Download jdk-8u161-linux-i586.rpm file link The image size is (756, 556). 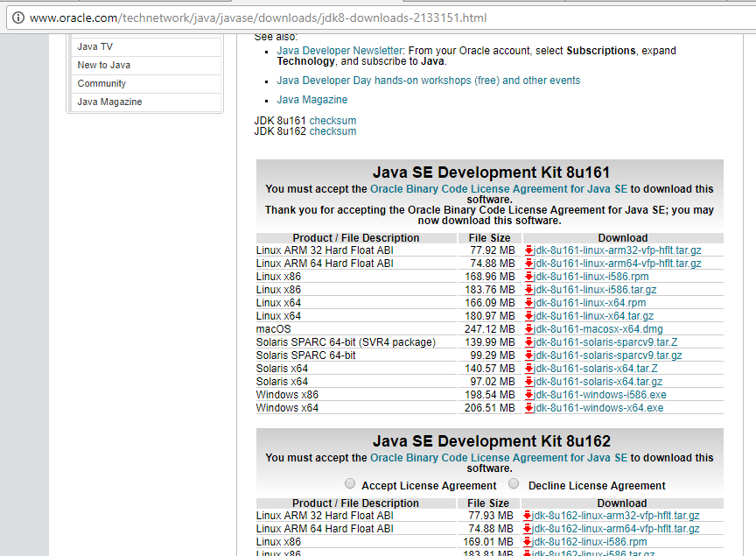coord(591,277)
